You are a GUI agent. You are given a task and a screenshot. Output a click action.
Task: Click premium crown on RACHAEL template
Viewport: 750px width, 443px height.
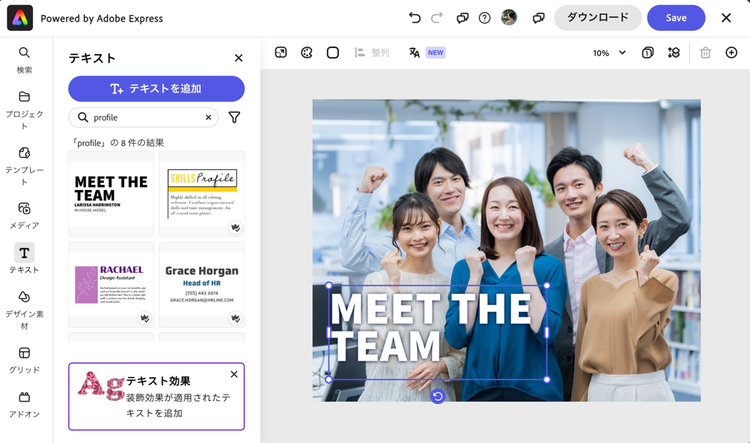pyautogui.click(x=144, y=318)
